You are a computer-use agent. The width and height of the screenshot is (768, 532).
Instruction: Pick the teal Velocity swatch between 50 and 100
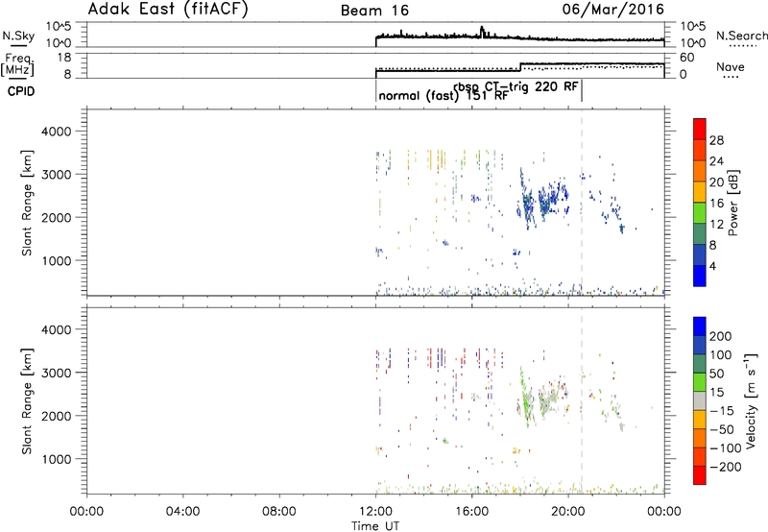point(700,364)
